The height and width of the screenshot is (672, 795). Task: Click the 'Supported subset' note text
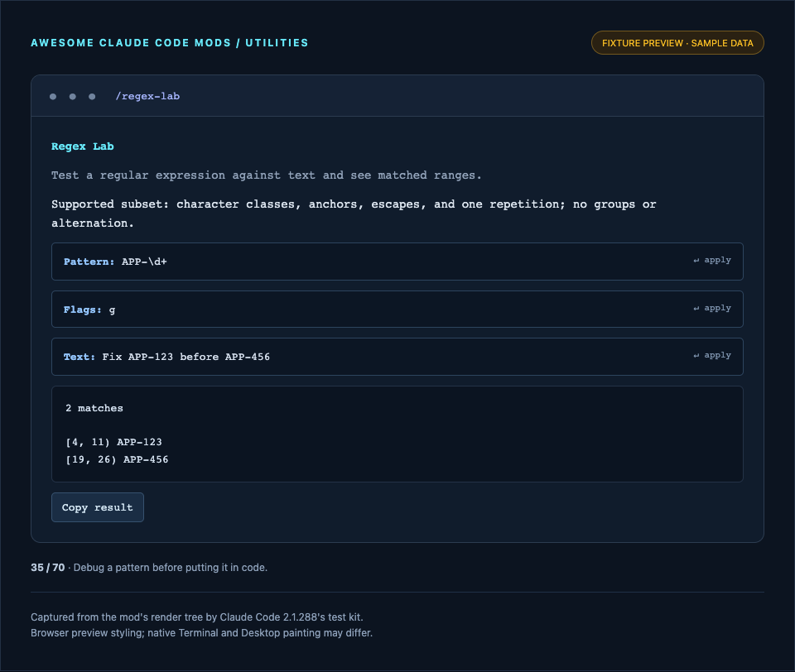[x=354, y=214]
